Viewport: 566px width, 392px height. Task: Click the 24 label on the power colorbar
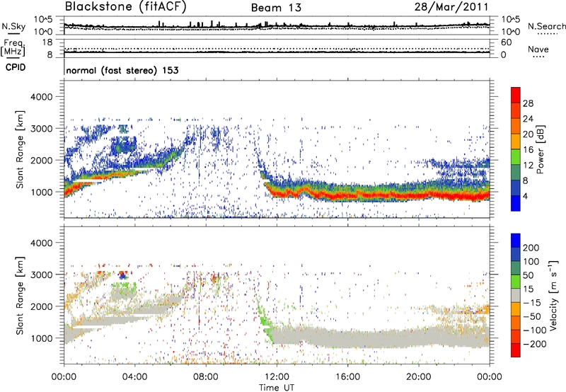click(x=528, y=119)
